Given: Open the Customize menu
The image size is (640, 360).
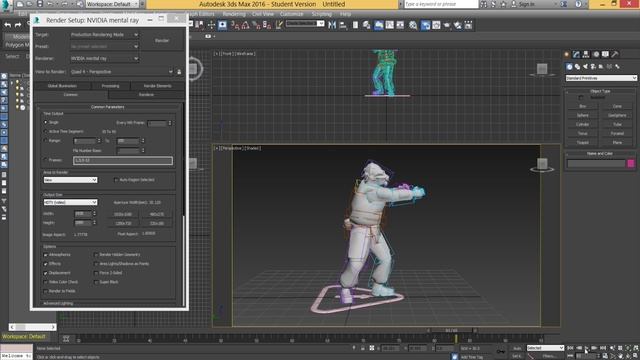Looking at the screenshot, I should [291, 14].
